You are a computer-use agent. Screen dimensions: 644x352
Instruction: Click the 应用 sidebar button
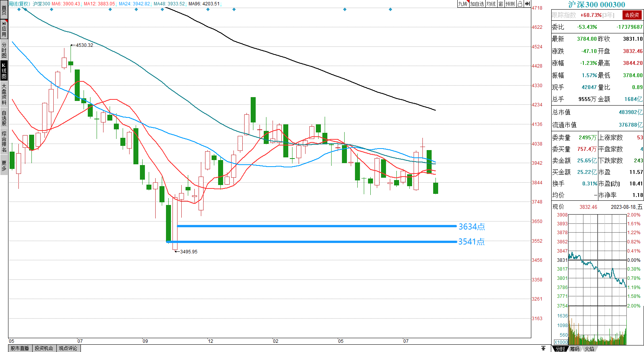(x=4, y=29)
